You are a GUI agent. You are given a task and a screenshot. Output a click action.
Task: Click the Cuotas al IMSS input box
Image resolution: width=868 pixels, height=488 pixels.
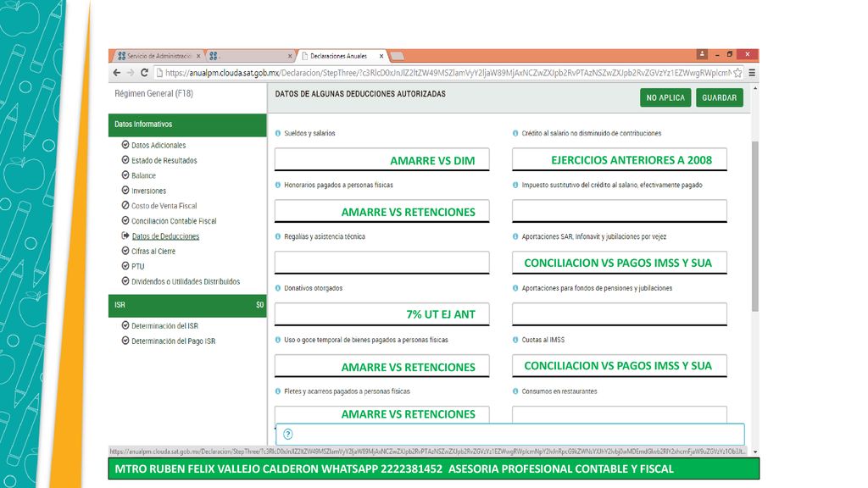pyautogui.click(x=620, y=366)
